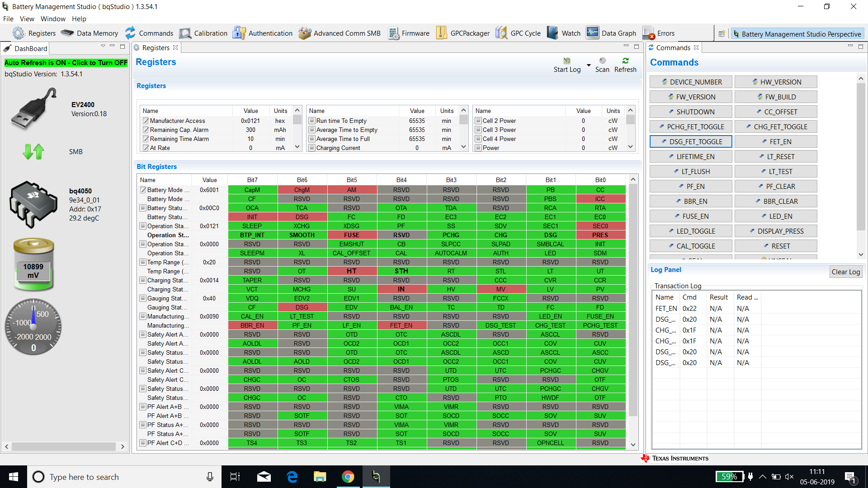Click the SHUTDOWN command button

(691, 112)
